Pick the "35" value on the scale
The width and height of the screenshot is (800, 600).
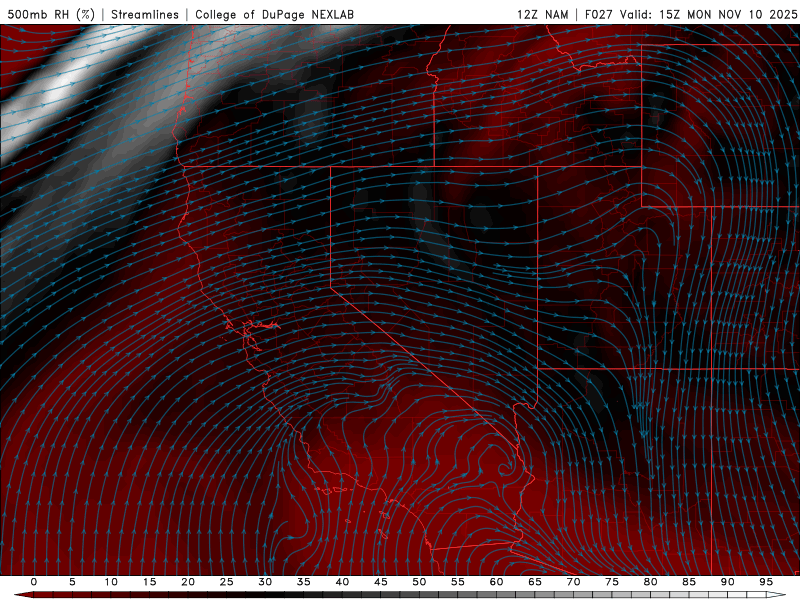click(304, 582)
